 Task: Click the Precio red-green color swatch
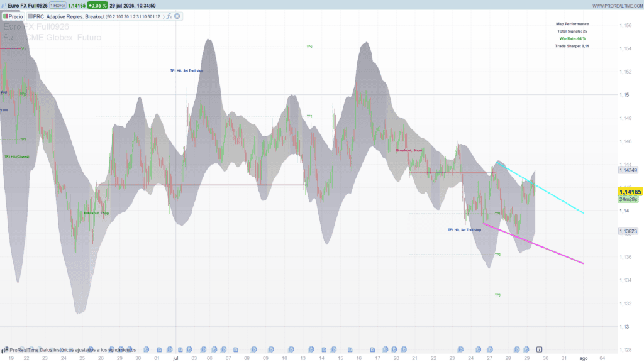[5, 16]
